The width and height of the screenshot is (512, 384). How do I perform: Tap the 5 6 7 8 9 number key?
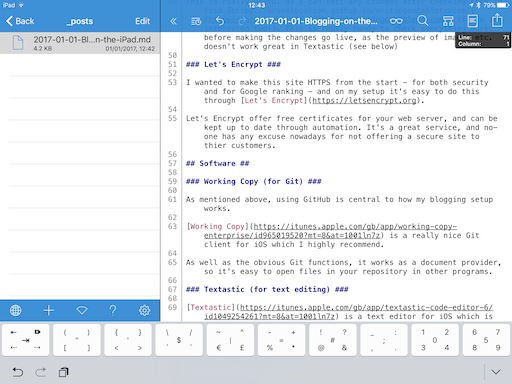pyautogui.click(x=486, y=340)
